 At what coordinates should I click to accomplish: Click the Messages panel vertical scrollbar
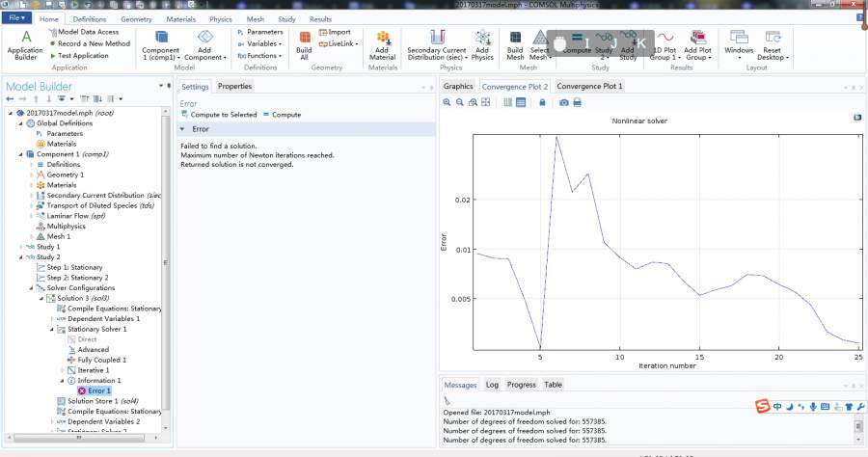pos(858,426)
